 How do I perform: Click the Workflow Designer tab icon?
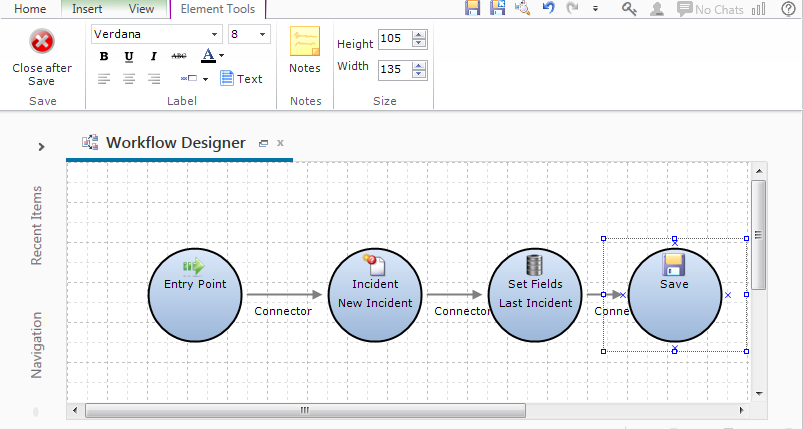(90, 142)
